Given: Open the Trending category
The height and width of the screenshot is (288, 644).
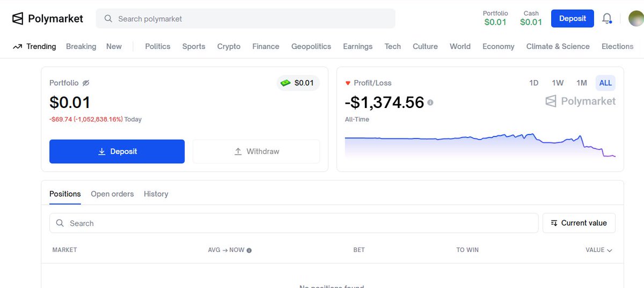Looking at the screenshot, I should pos(41,46).
